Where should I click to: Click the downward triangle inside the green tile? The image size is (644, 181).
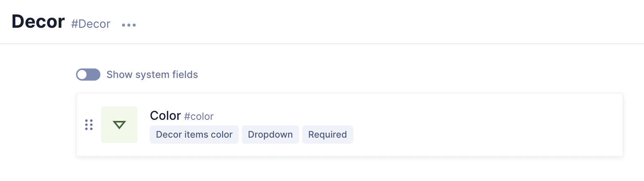click(x=119, y=125)
